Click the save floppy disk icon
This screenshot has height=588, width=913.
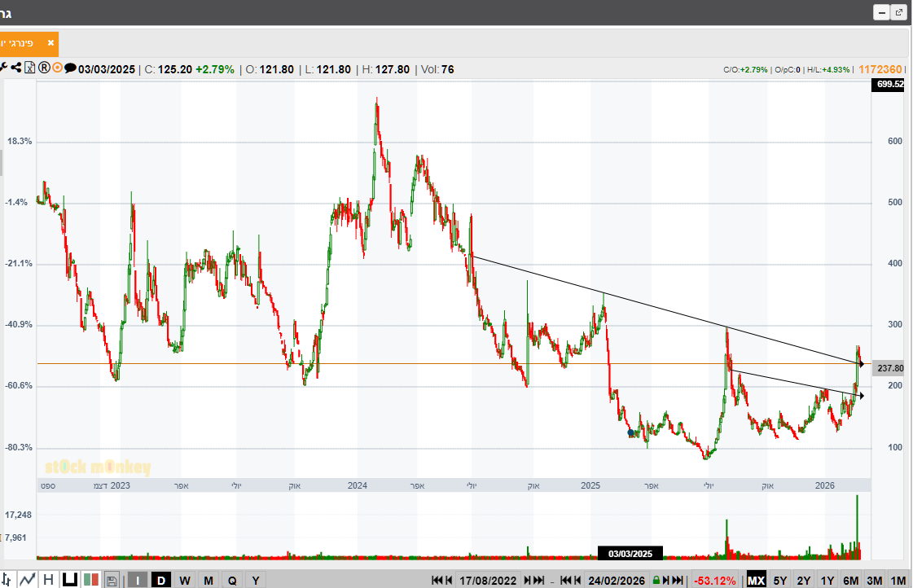[112, 580]
